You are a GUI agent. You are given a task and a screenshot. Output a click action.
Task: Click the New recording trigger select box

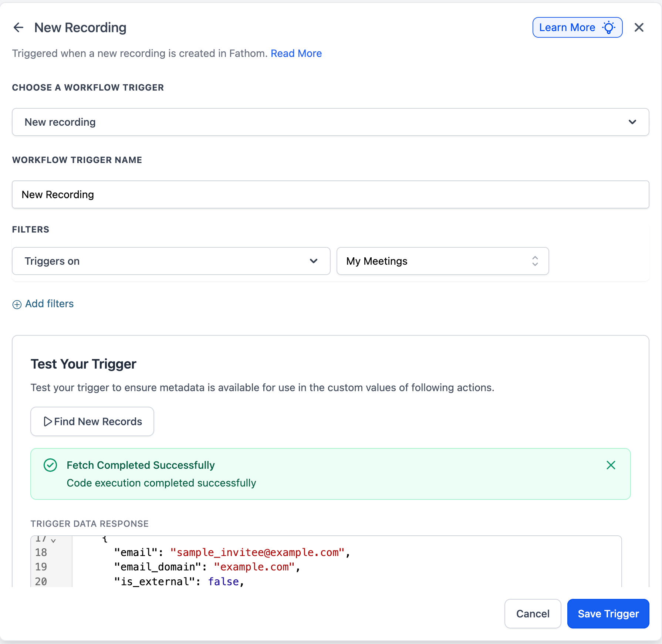click(331, 122)
